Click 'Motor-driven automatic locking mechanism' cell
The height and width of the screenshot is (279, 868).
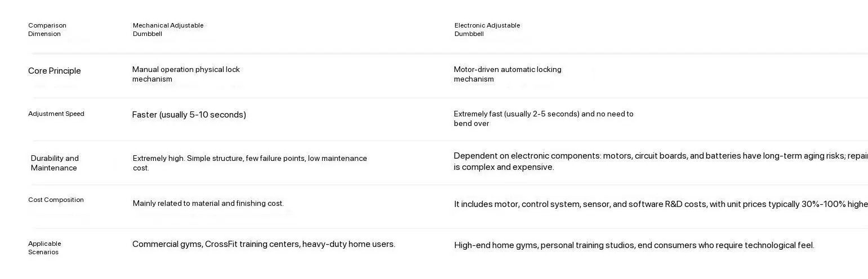click(x=508, y=74)
